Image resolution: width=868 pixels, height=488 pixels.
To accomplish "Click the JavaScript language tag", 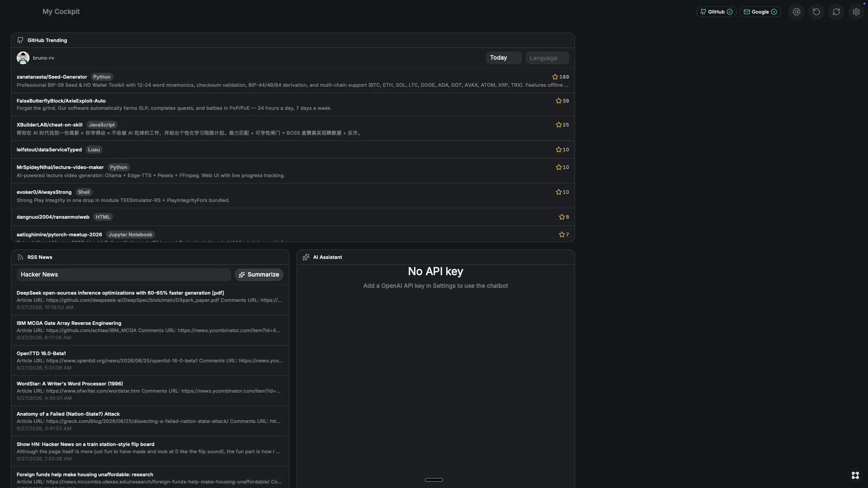I will (102, 125).
